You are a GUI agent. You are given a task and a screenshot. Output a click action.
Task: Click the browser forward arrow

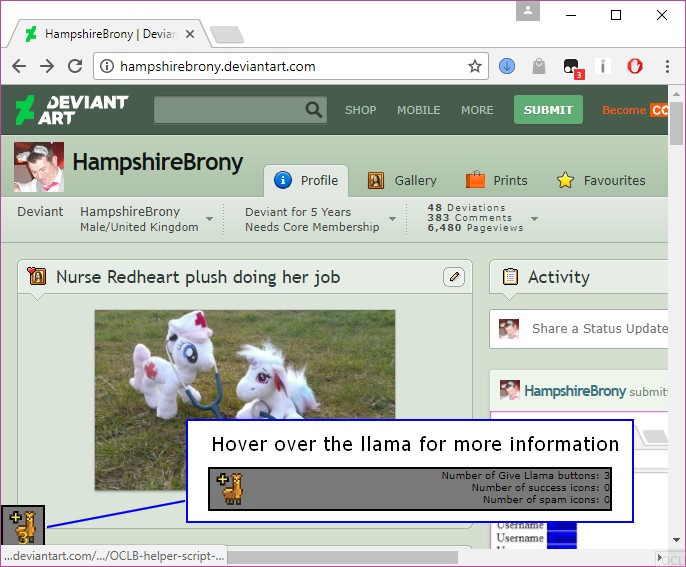coord(47,66)
